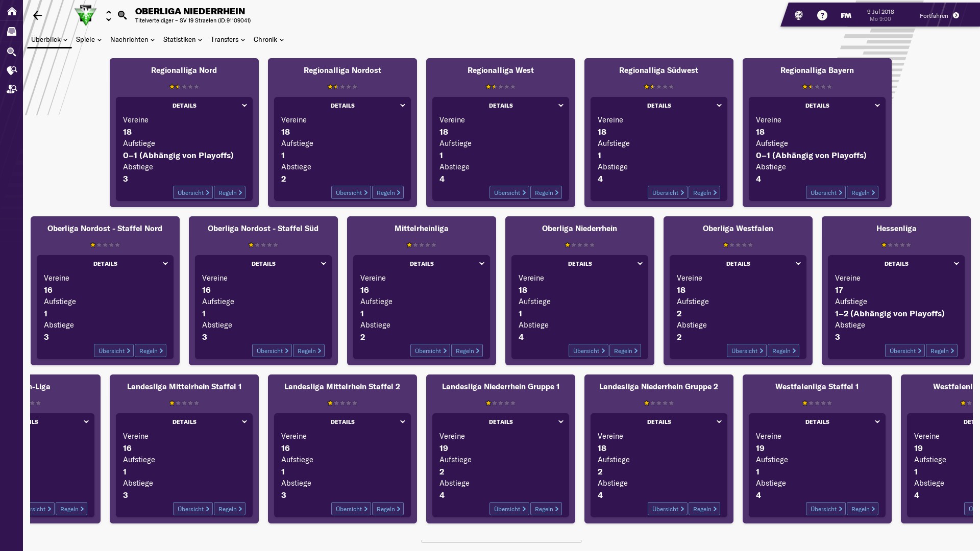Go back with the left arrow
The image size is (980, 551).
point(37,15)
